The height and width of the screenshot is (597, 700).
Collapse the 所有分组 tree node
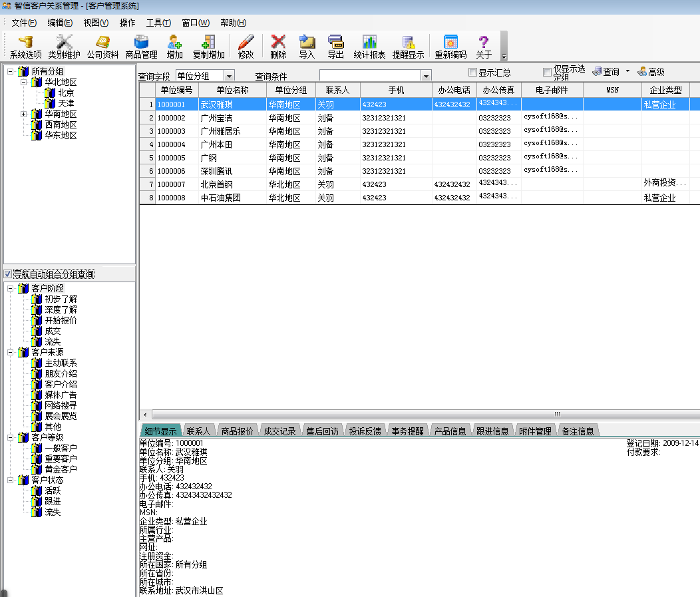coord(10,71)
